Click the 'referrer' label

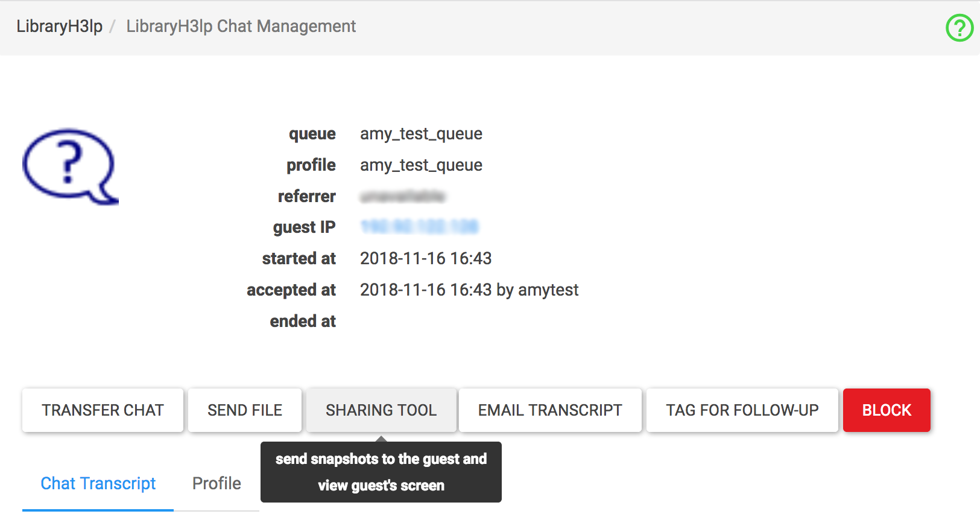point(306,197)
